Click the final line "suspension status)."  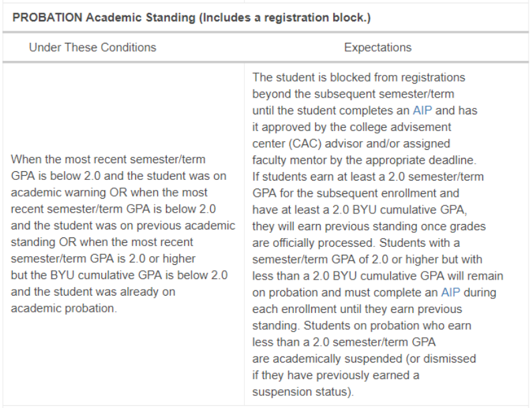coord(302,392)
